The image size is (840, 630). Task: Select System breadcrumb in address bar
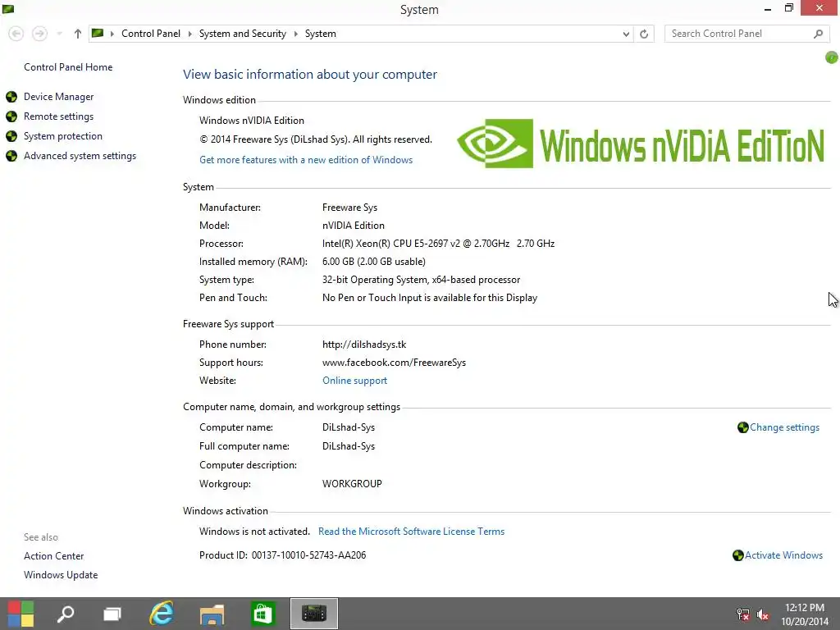(x=321, y=33)
